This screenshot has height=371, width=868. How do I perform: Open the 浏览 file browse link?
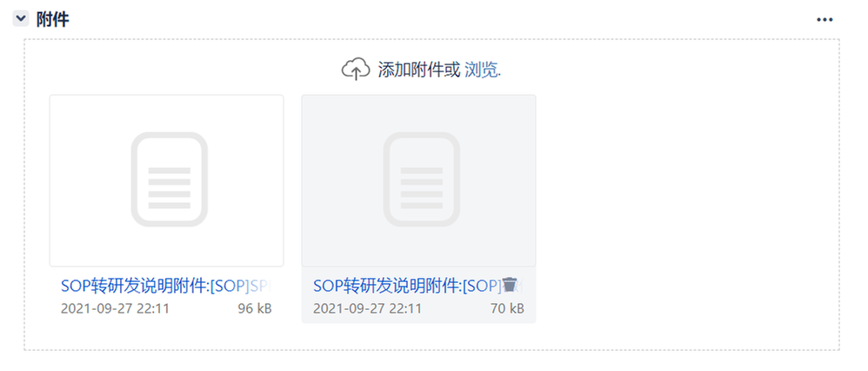point(483,70)
